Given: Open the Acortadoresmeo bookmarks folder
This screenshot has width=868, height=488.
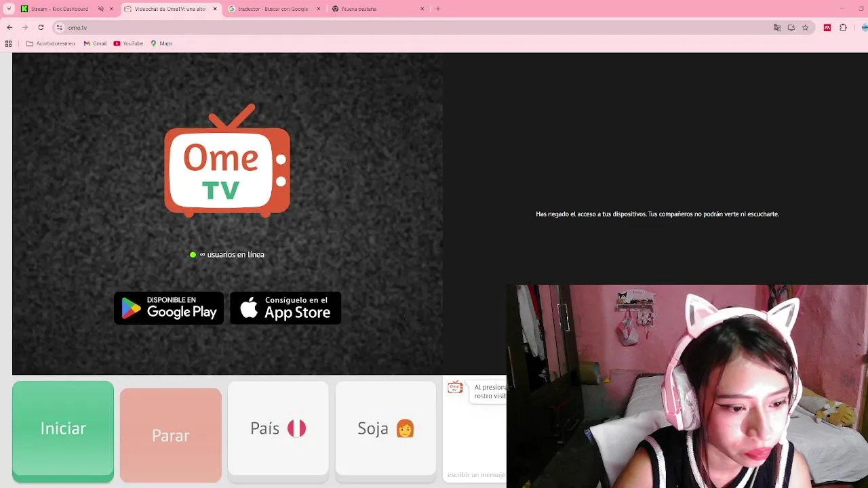Looking at the screenshot, I should coord(51,43).
